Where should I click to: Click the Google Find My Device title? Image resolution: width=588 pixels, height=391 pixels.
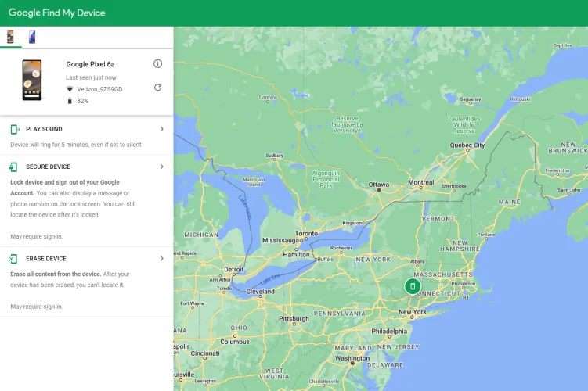(56, 13)
